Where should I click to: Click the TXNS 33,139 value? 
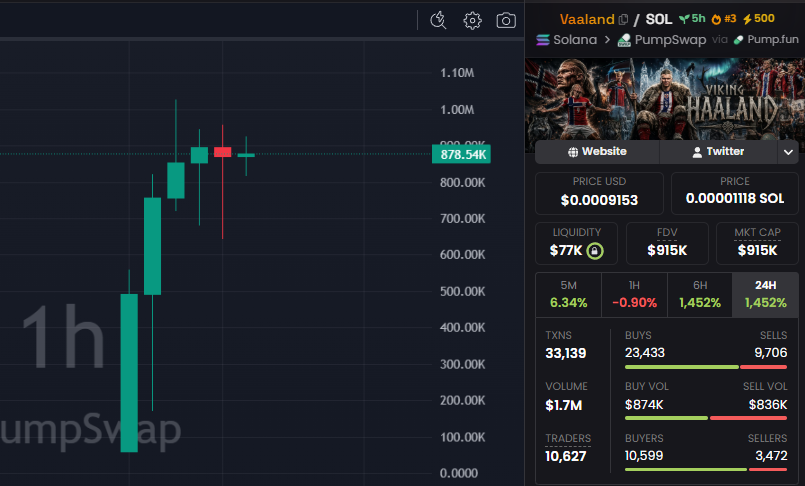(x=566, y=353)
